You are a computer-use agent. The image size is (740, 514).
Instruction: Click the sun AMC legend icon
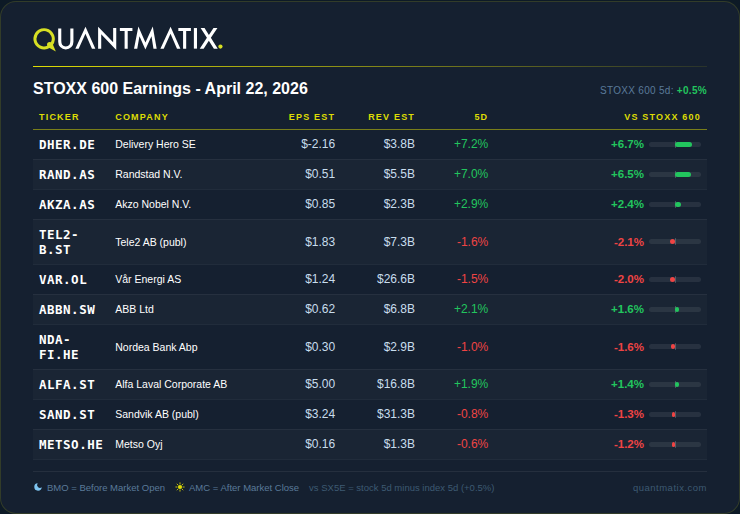[180, 487]
